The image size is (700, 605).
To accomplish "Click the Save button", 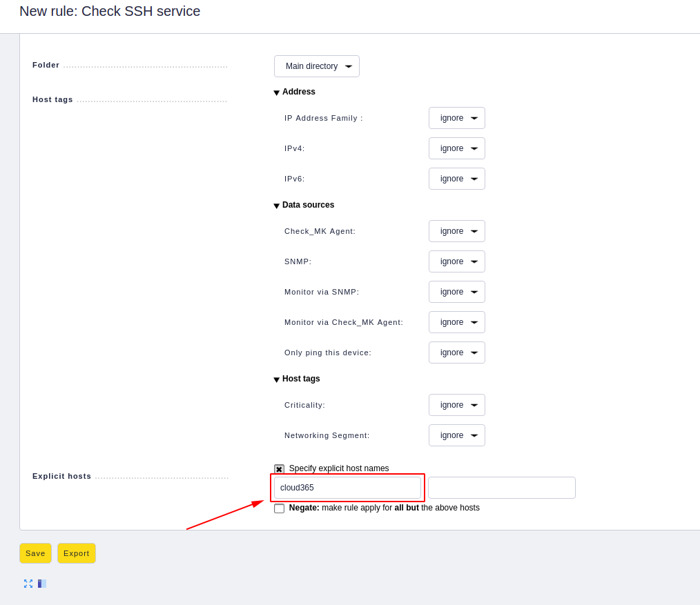I will click(x=35, y=553).
